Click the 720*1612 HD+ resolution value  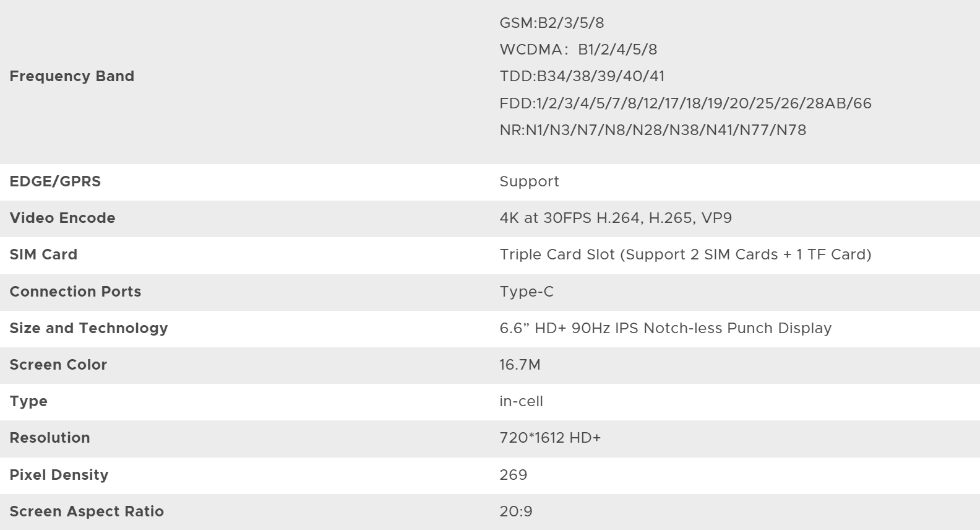pos(550,438)
